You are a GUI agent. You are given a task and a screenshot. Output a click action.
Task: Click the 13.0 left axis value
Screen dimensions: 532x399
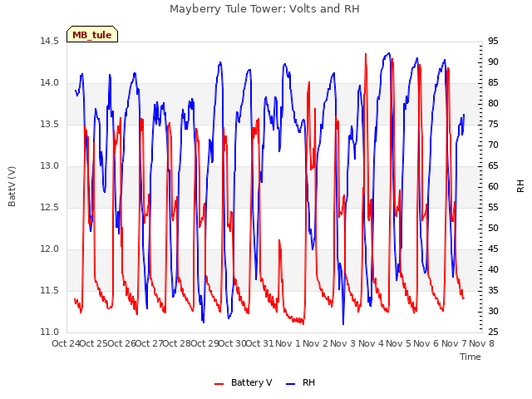tap(50, 166)
